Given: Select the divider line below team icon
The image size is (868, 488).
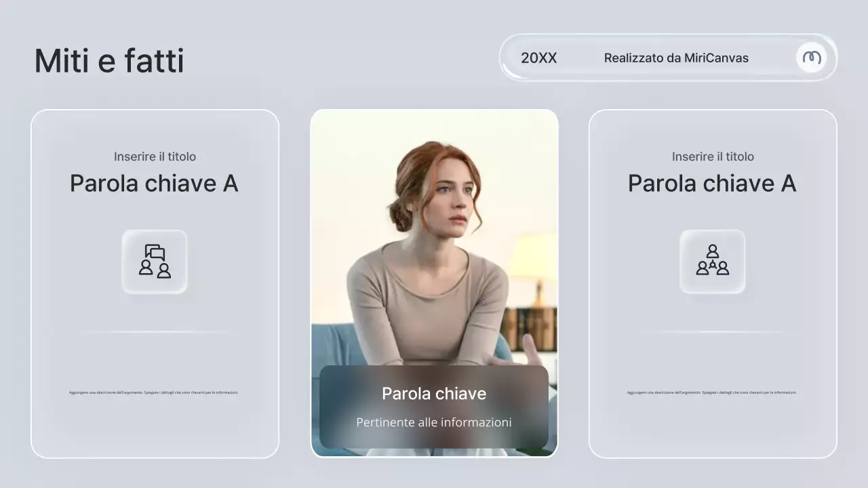Looking at the screenshot, I should click(x=712, y=332).
